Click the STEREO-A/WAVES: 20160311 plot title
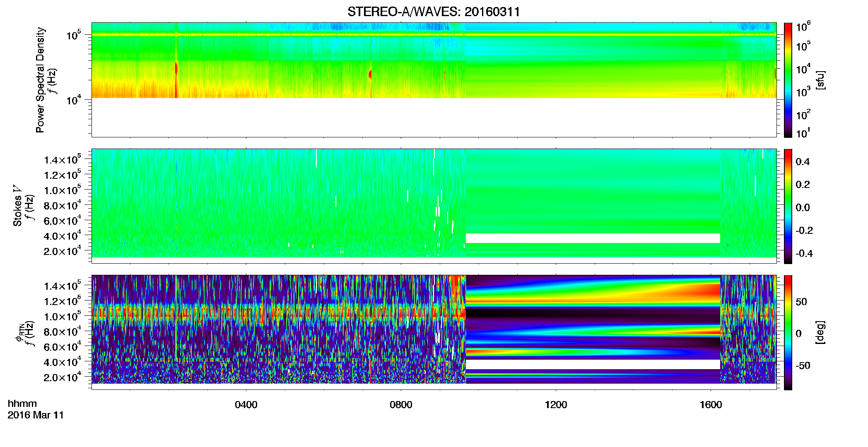Viewport: 868px width, 447px height. 434,12
